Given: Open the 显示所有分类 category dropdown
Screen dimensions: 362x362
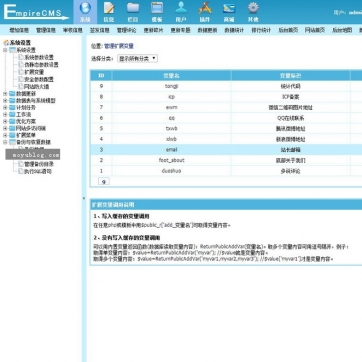Looking at the screenshot, I should pyautogui.click(x=137, y=59).
